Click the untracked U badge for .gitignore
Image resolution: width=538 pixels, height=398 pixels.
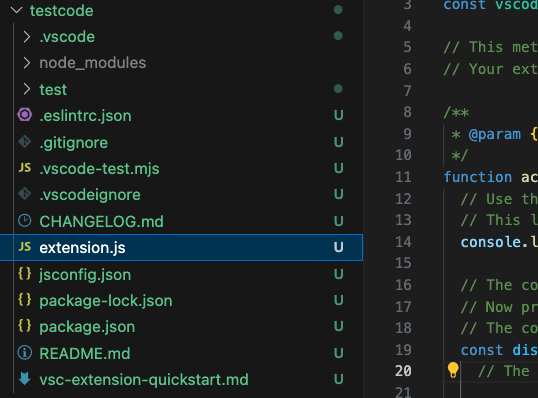[x=339, y=142]
